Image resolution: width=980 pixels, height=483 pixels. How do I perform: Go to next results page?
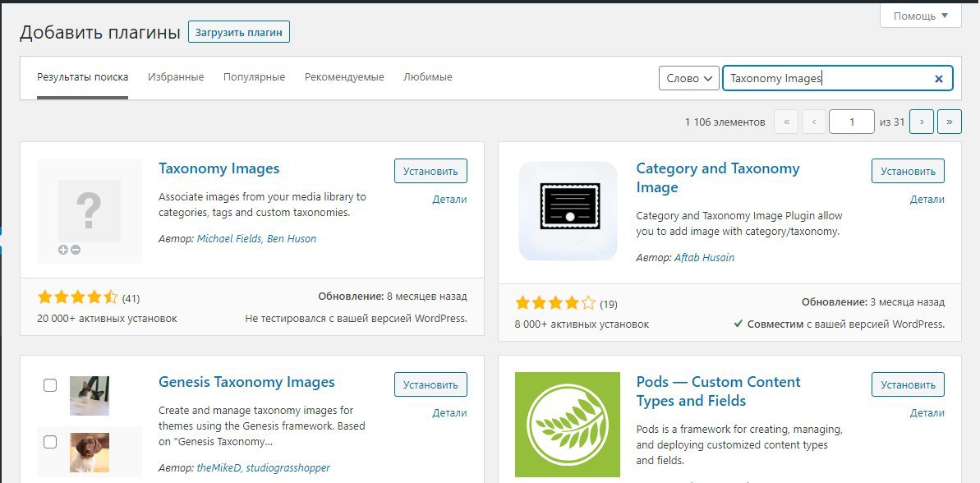(x=921, y=122)
